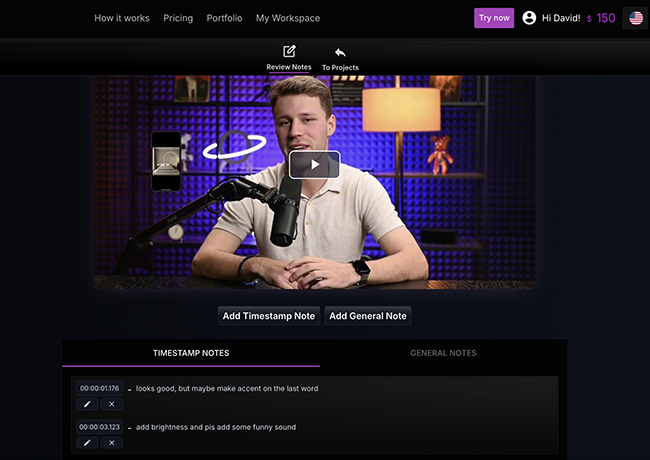Click the purple Try now button
The height and width of the screenshot is (460, 650).
494,18
